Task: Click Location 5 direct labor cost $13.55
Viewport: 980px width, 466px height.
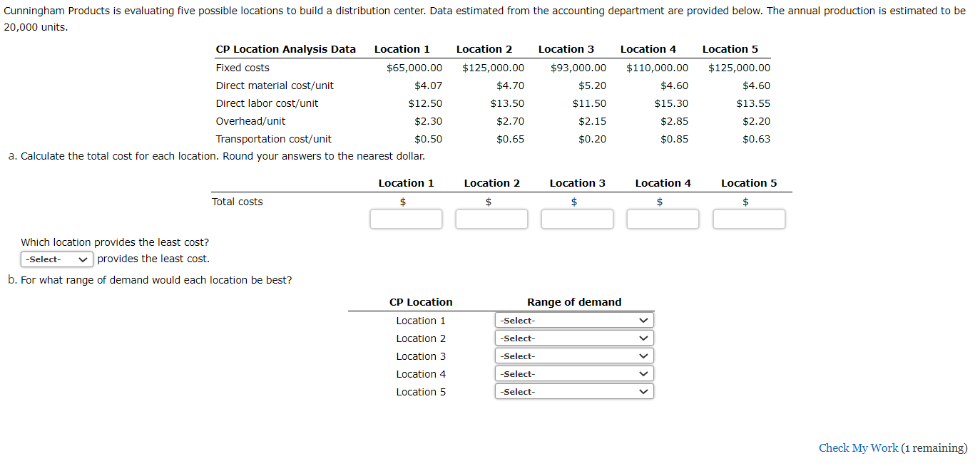Action: pos(753,103)
